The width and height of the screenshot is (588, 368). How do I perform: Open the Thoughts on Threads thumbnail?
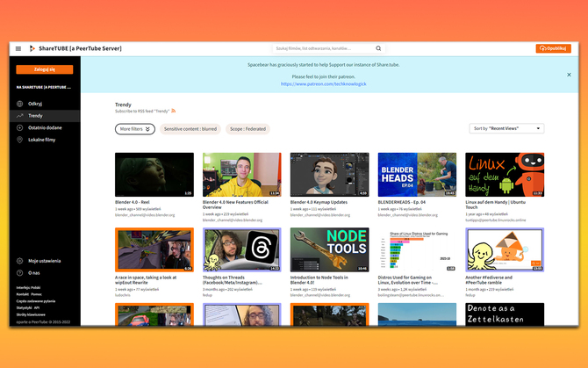click(242, 249)
